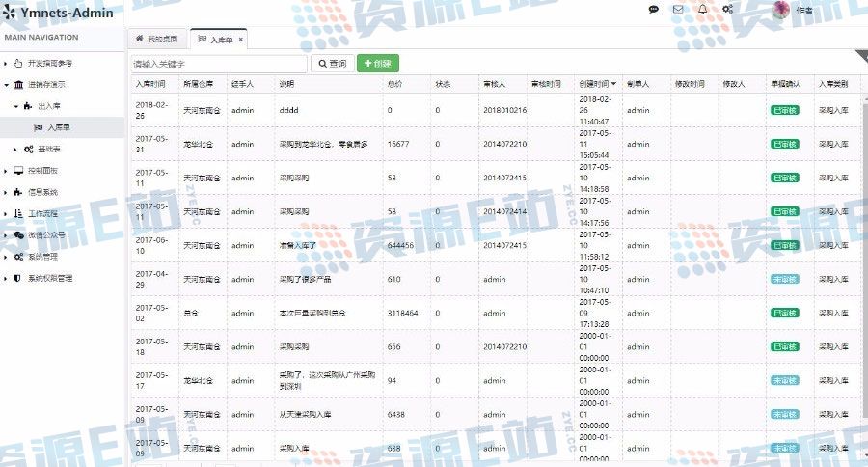This screenshot has width=868, height=467.
Task: Focus the keyword search input field
Action: [x=218, y=64]
